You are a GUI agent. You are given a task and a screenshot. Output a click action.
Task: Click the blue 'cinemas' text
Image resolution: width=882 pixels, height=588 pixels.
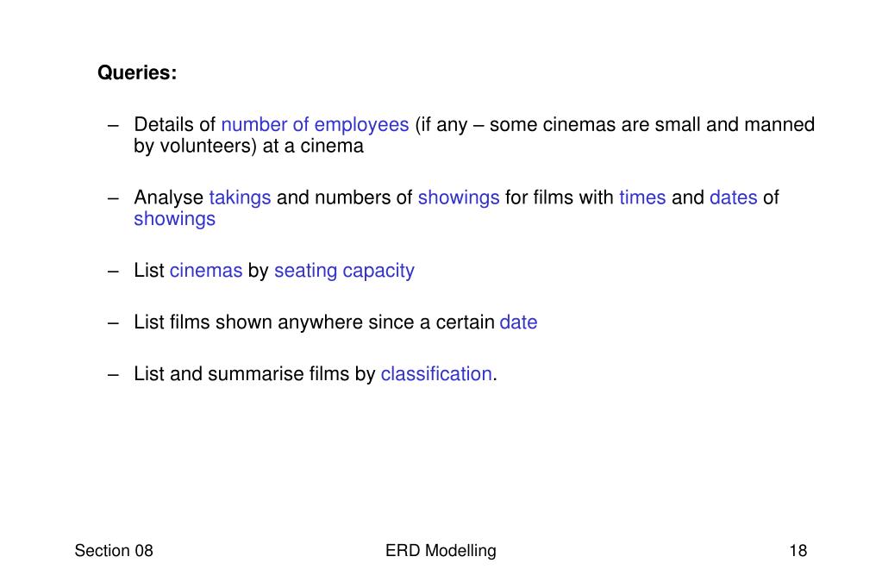click(x=206, y=271)
